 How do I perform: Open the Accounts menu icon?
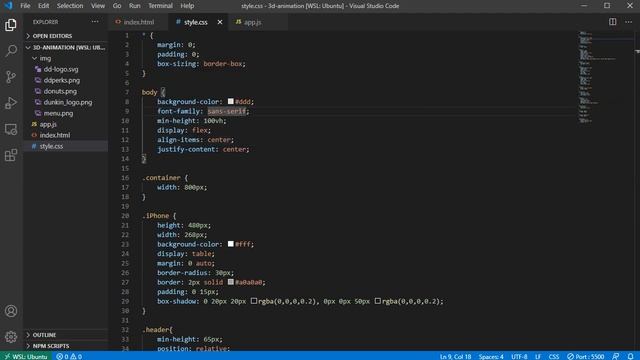(x=11, y=311)
